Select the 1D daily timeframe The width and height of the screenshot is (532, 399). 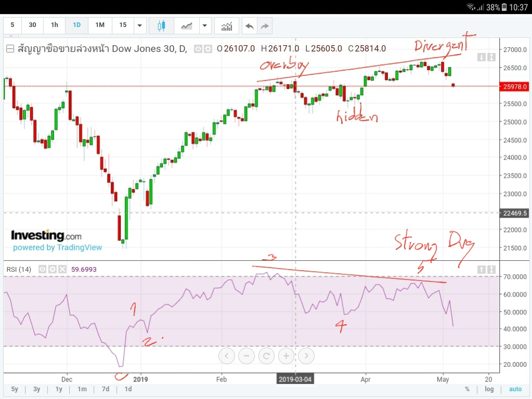(76, 25)
